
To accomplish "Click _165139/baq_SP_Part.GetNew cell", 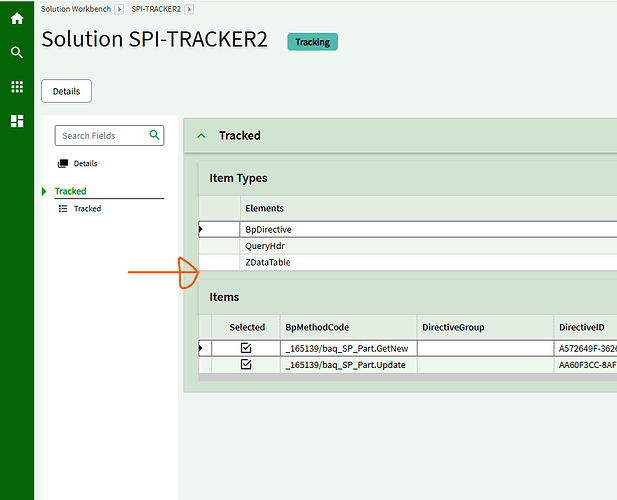I will coord(348,349).
